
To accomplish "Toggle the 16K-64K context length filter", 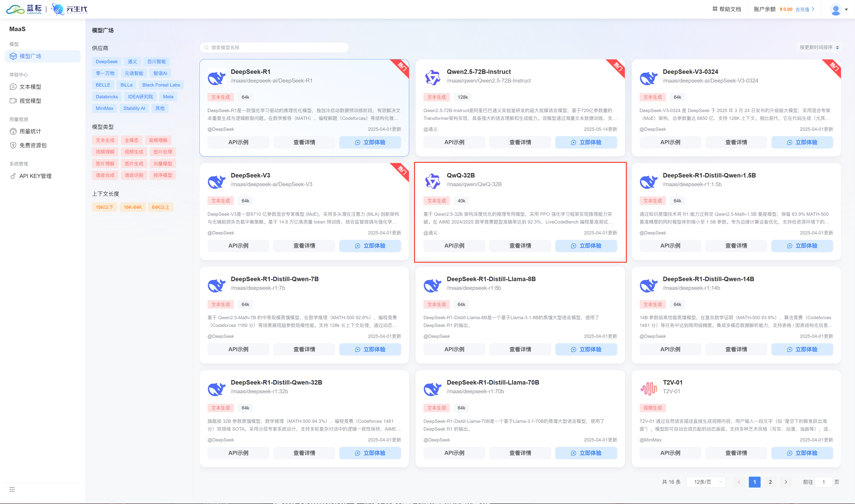I will 132,207.
